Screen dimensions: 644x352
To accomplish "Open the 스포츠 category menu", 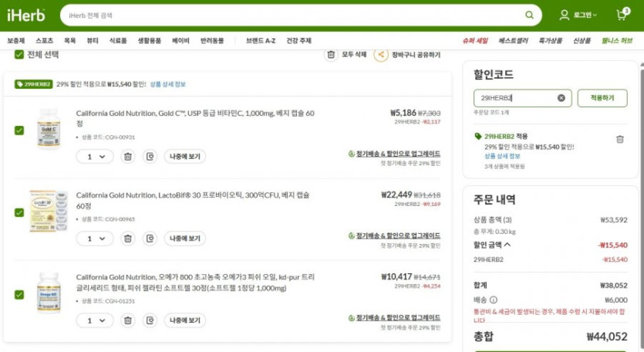I will point(44,40).
